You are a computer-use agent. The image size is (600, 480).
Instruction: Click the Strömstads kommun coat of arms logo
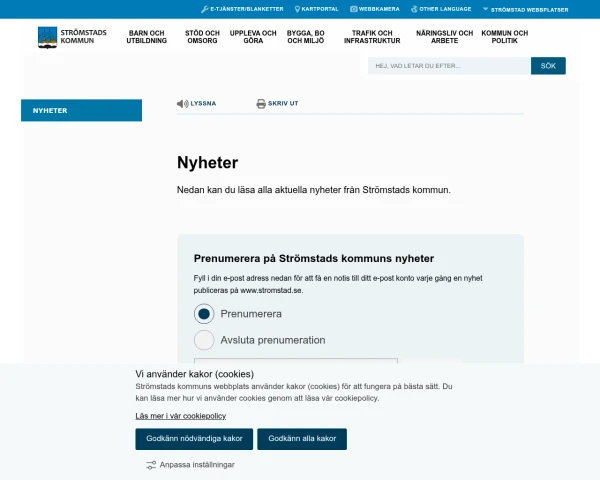[47, 37]
